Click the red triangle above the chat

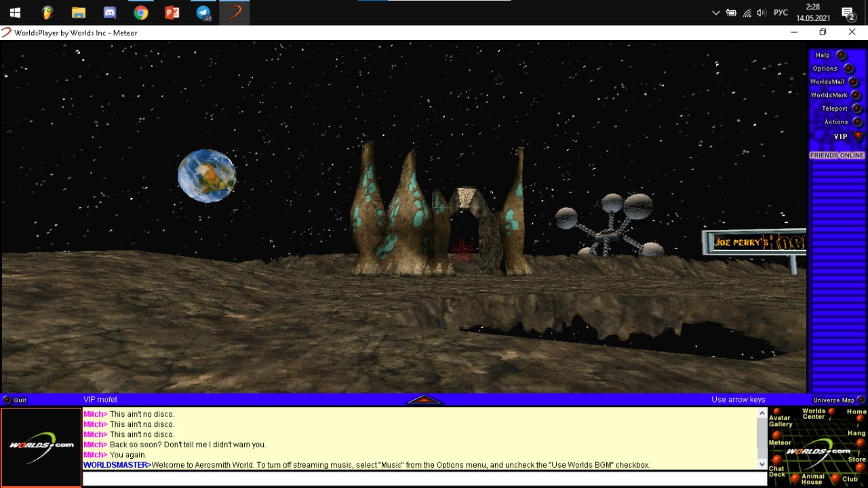[425, 400]
